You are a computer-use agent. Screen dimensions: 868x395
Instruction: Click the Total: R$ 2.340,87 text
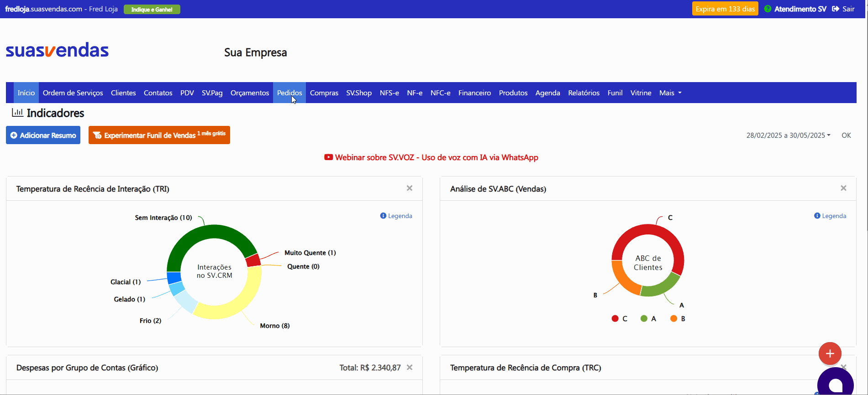(x=370, y=368)
